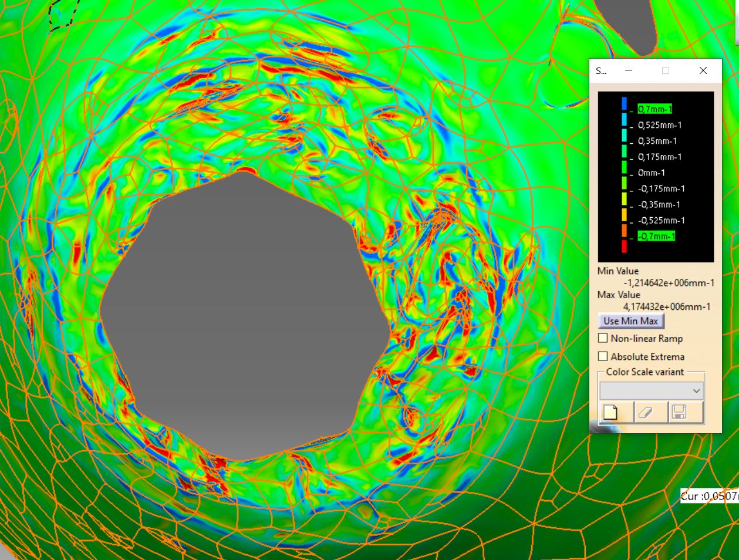
Task: Pick the yellow -0,35mm-1 color swatch
Action: click(x=624, y=199)
